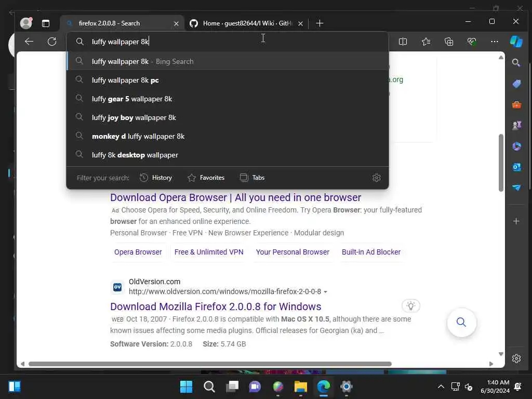Filter suggestions by Favorites

click(206, 178)
